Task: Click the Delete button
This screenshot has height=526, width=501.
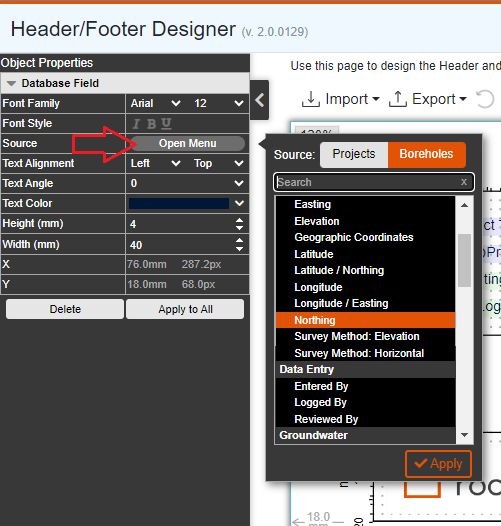Action: (65, 309)
